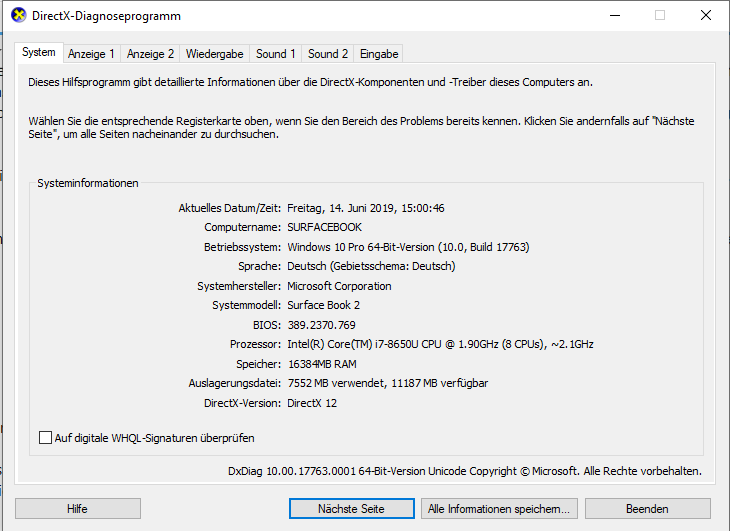Click Alle Informationen speichern button
The height and width of the screenshot is (531, 730).
pos(499,509)
